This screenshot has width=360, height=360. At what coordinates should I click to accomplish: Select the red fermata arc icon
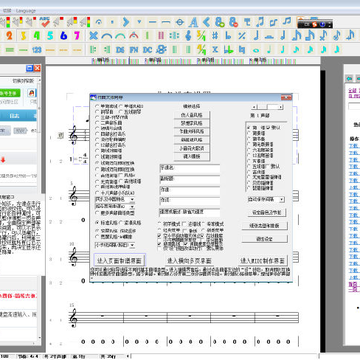pos(134,35)
